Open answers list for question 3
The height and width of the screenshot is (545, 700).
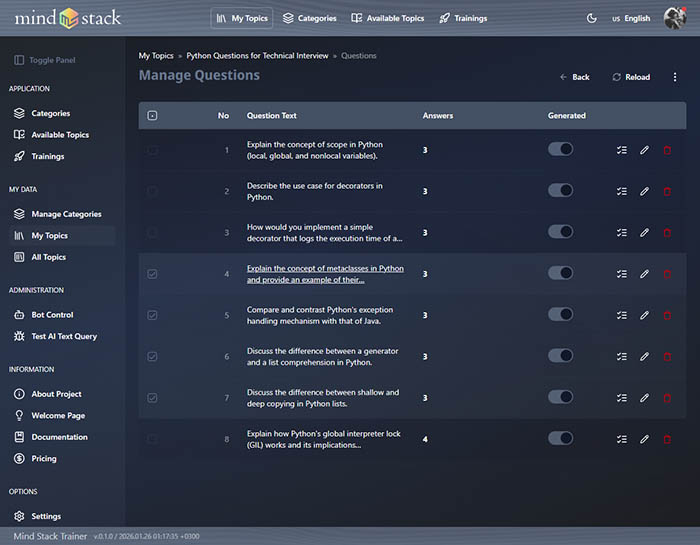[621, 233]
